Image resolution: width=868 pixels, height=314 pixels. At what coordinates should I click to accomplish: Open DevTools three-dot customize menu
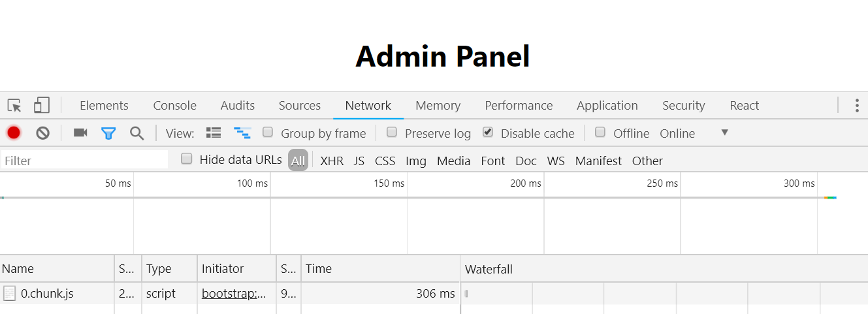tap(857, 106)
